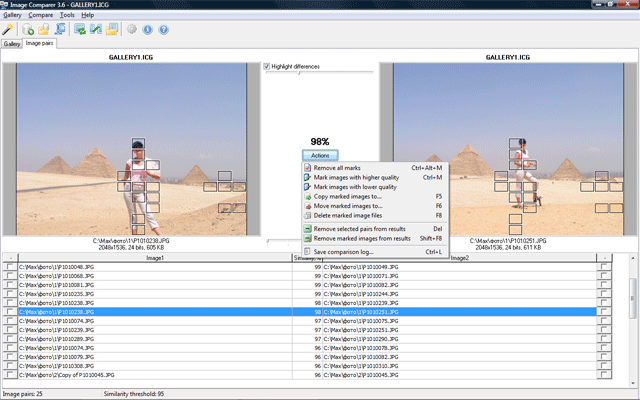
Task: Click the Remove selected pairs icon
Action: click(308, 229)
